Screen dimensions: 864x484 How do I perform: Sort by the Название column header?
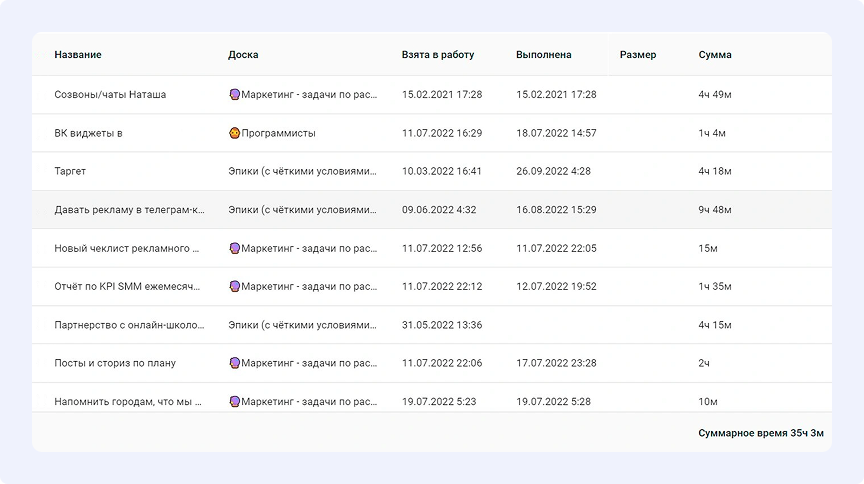tap(78, 55)
